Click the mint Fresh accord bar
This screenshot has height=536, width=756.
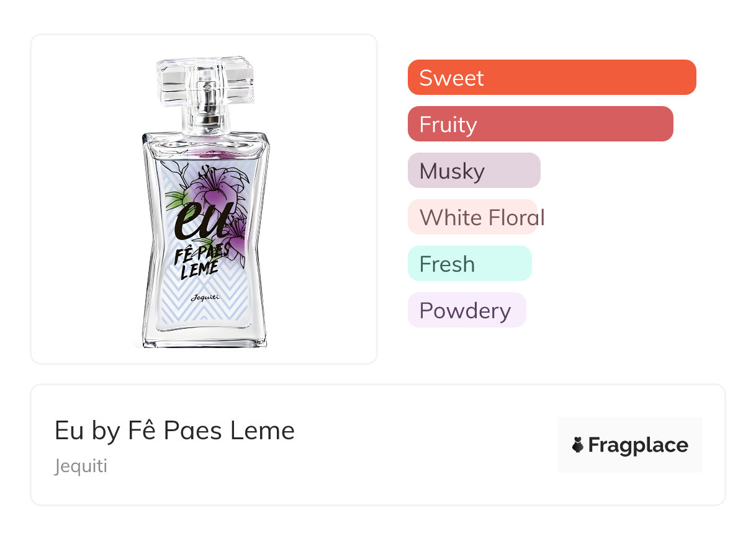pyautogui.click(x=469, y=264)
